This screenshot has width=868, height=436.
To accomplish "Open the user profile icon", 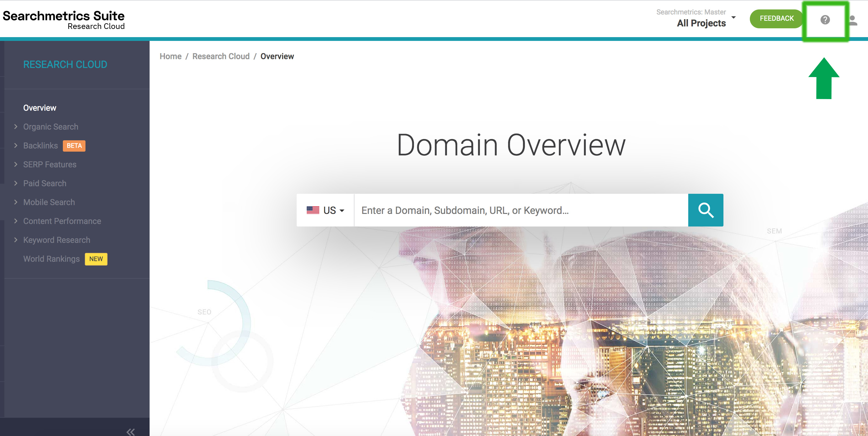I will tap(853, 20).
